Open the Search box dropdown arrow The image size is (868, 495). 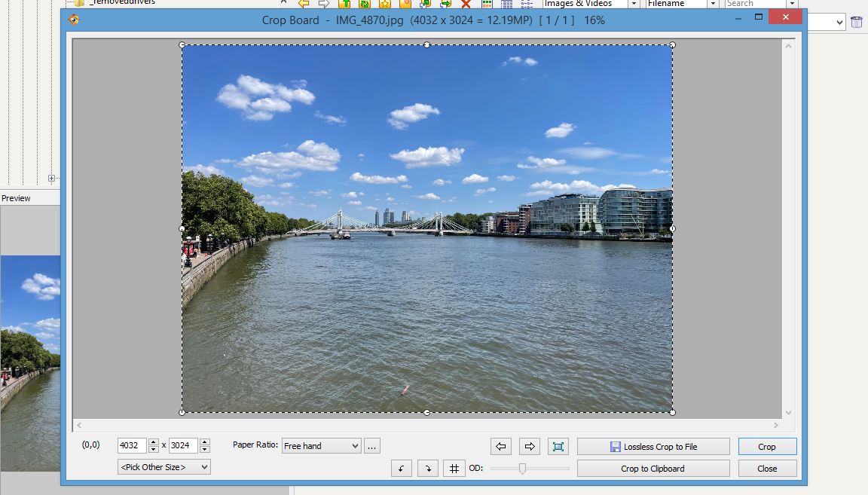pos(792,4)
